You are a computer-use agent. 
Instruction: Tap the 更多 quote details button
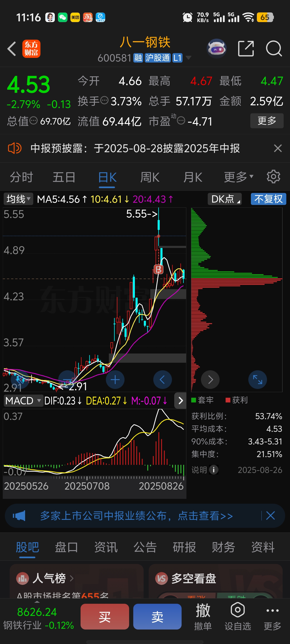pos(267,121)
